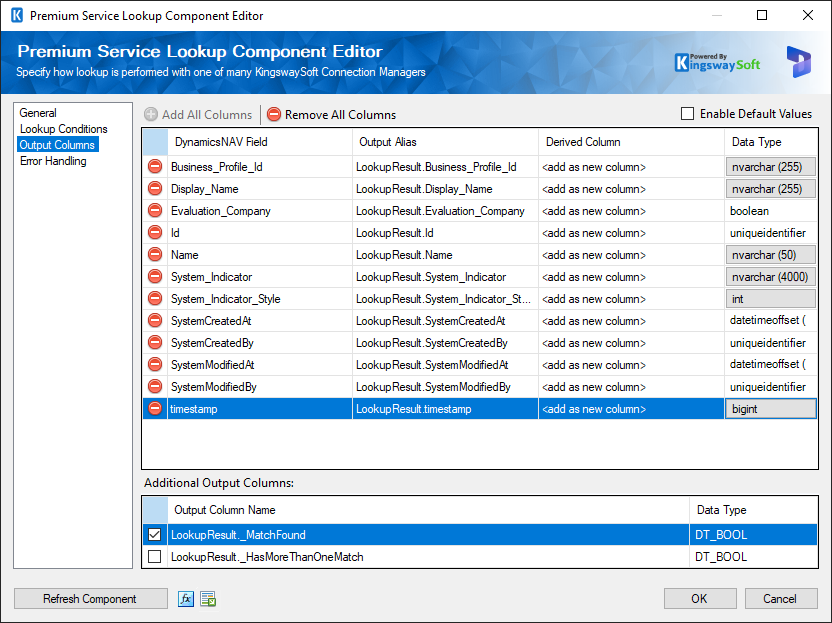This screenshot has height=623, width=832.
Task: Click Add All Columns
Action: click(198, 115)
